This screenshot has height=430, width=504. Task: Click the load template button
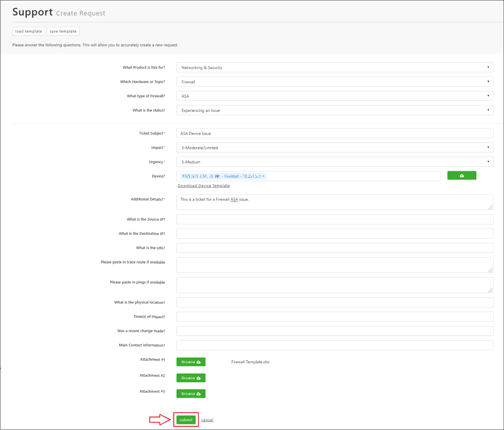(29, 31)
